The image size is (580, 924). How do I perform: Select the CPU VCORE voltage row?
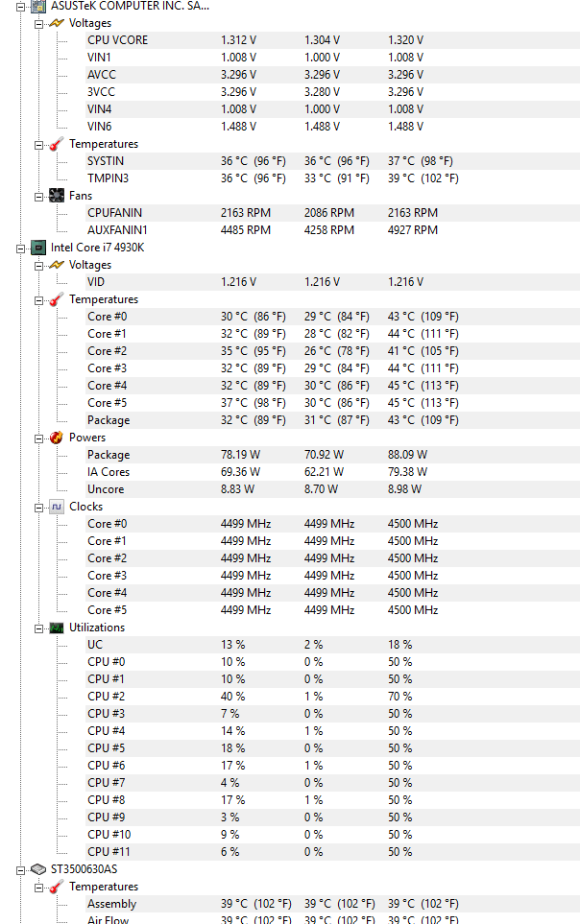[117, 40]
